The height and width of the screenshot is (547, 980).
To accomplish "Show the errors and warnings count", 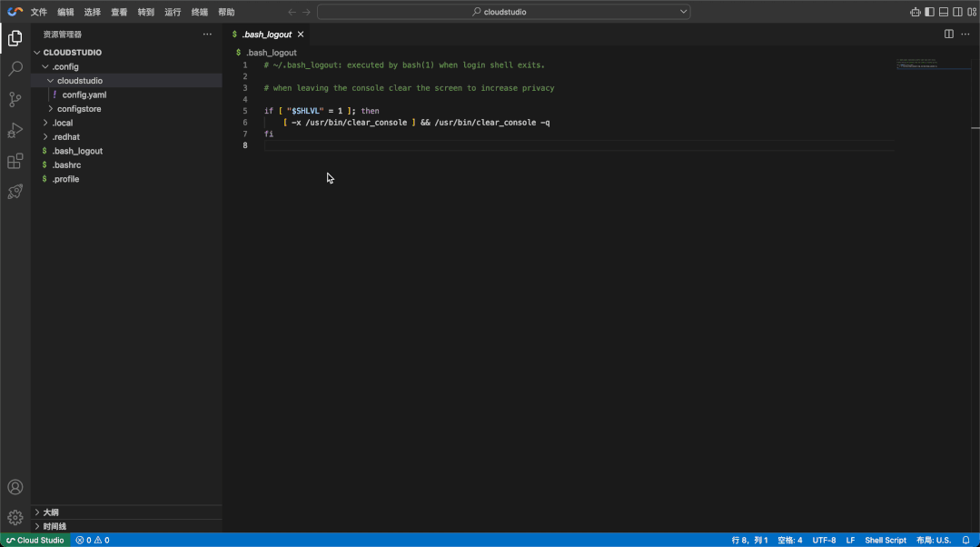I will coord(93,540).
